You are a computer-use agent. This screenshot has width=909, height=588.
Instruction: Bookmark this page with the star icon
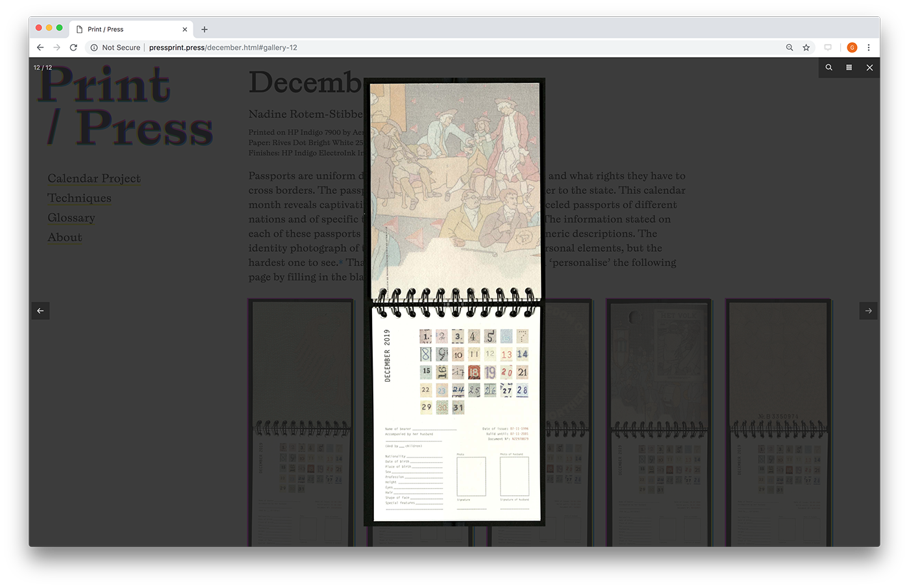[x=806, y=47]
